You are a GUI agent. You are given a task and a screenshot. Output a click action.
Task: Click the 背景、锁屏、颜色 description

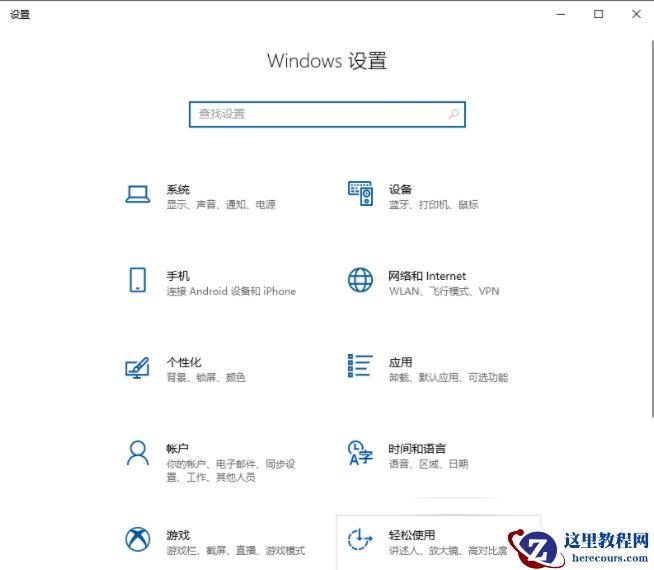tap(206, 378)
